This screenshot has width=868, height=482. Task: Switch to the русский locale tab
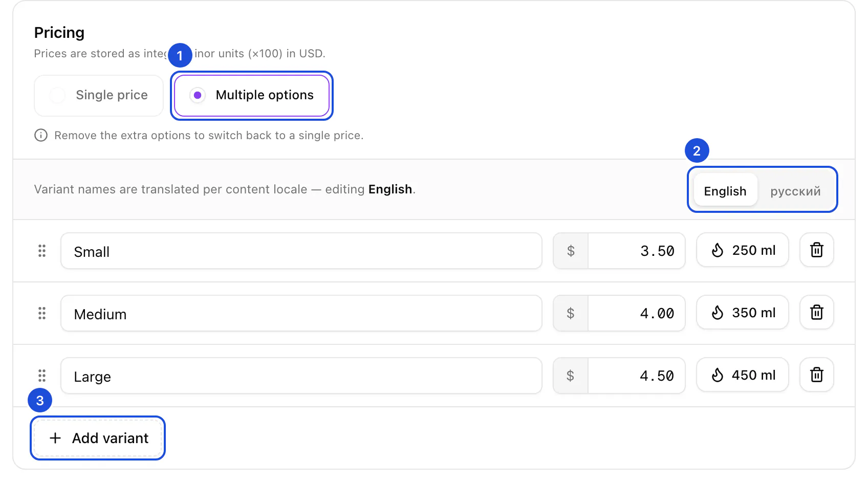pos(795,191)
